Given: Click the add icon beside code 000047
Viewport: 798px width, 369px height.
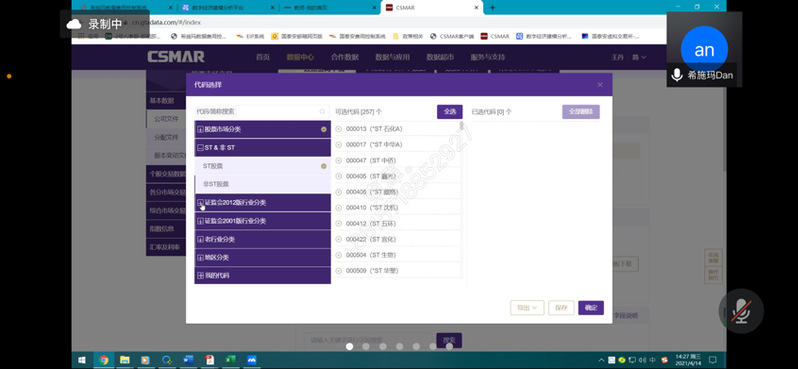Looking at the screenshot, I should tap(339, 161).
